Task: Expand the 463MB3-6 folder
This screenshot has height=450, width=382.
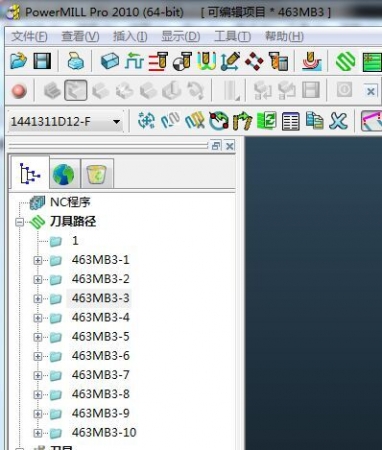Action: click(38, 357)
